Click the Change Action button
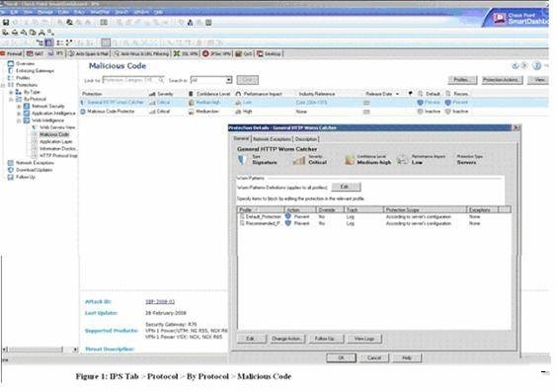 click(286, 339)
